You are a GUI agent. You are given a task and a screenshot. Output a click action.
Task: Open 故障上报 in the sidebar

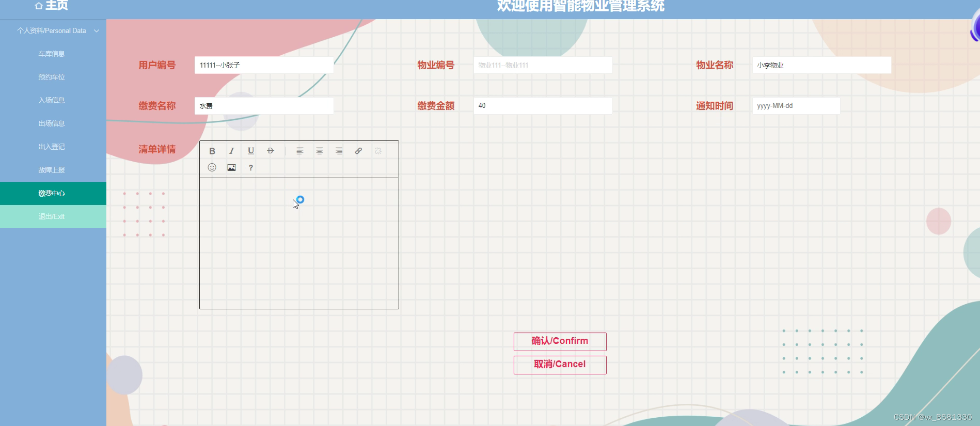[53, 170]
